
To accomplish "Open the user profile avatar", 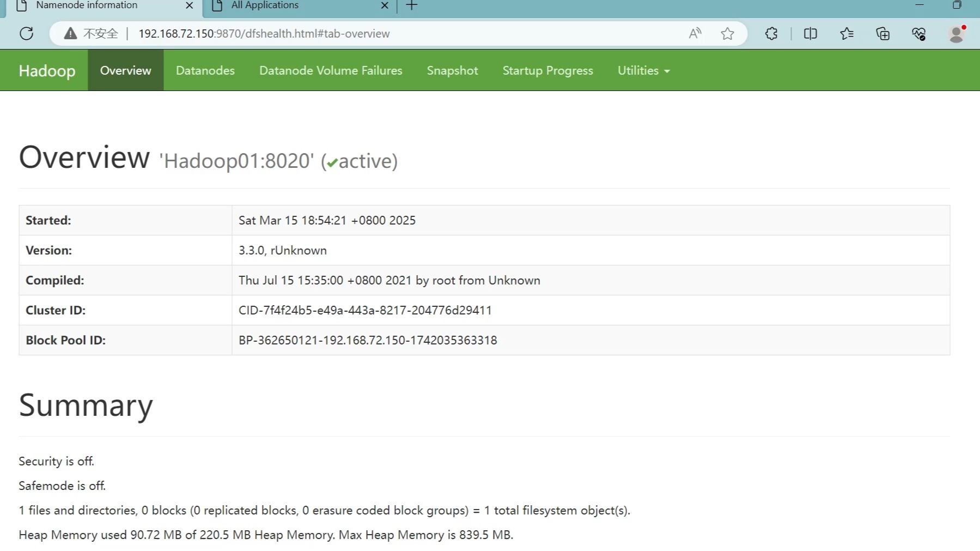I will pyautogui.click(x=956, y=34).
